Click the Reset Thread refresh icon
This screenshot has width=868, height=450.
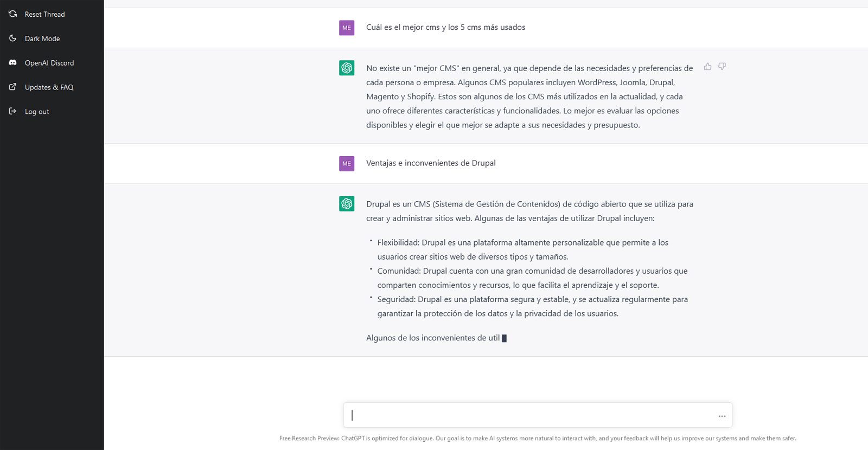click(x=12, y=14)
